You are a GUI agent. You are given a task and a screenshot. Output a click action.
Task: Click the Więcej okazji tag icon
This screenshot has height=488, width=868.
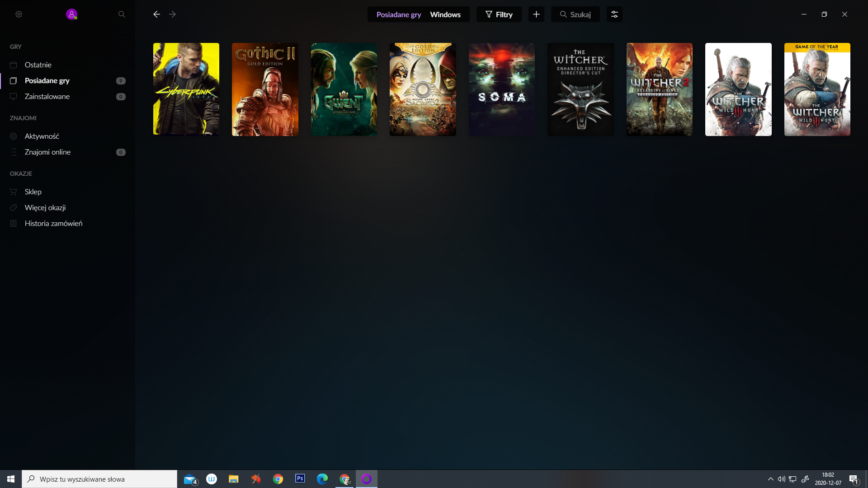pos(14,207)
